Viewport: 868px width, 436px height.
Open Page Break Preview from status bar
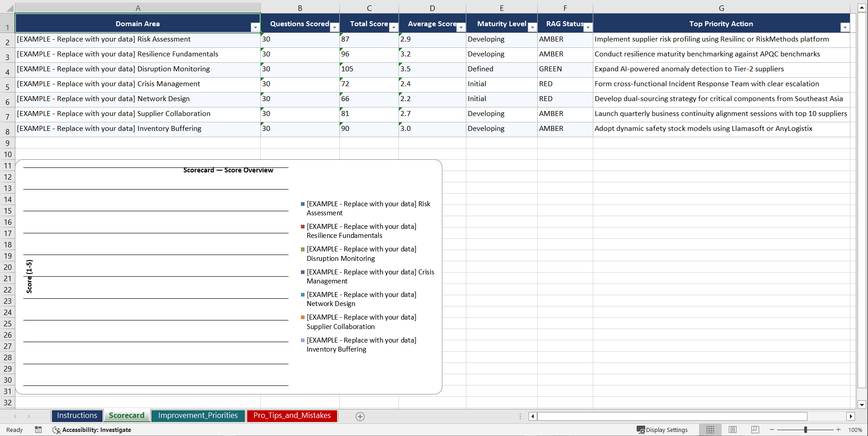point(755,430)
